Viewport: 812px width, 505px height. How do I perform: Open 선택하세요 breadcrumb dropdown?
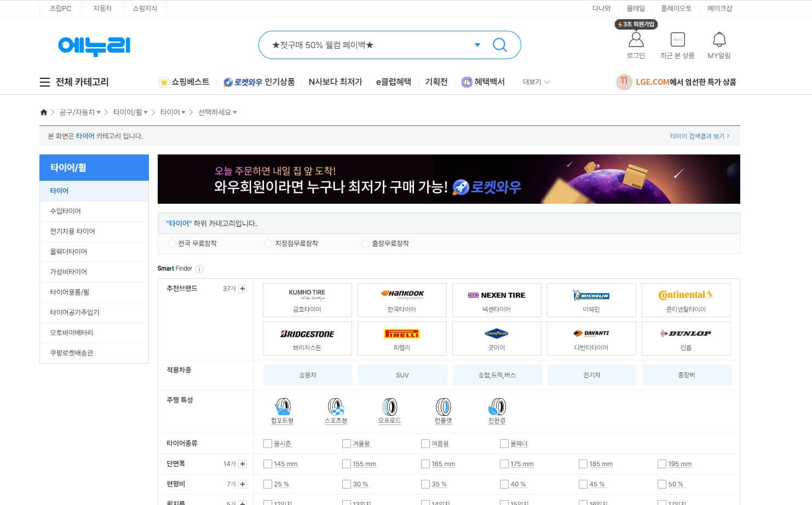pos(217,112)
